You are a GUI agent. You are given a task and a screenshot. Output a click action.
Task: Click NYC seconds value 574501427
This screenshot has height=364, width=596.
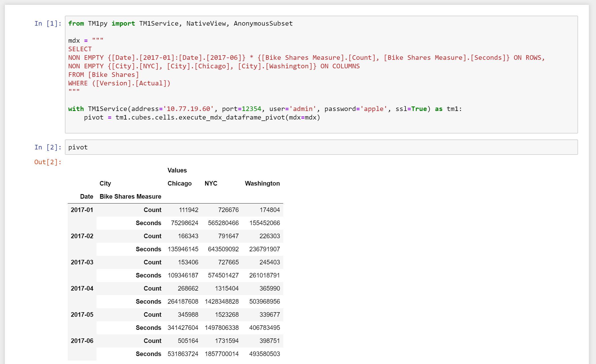click(x=223, y=275)
